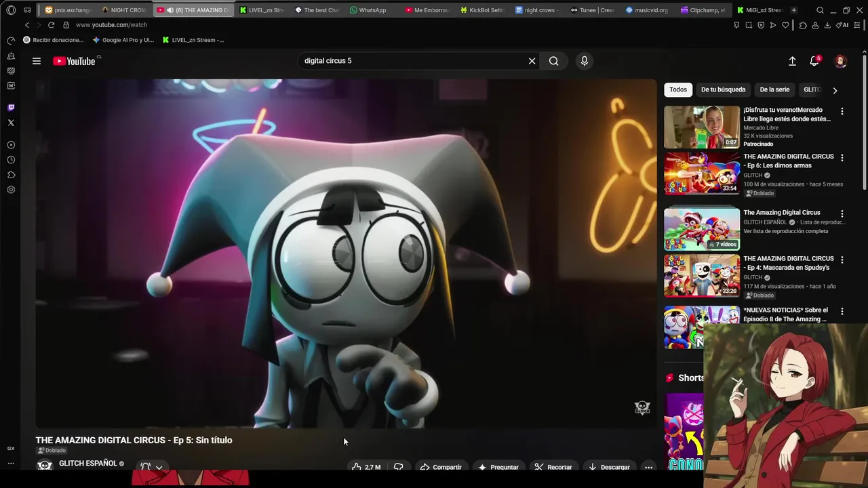Open the YouTube guide hamburger menu
This screenshot has width=868, height=488.
pyautogui.click(x=37, y=61)
